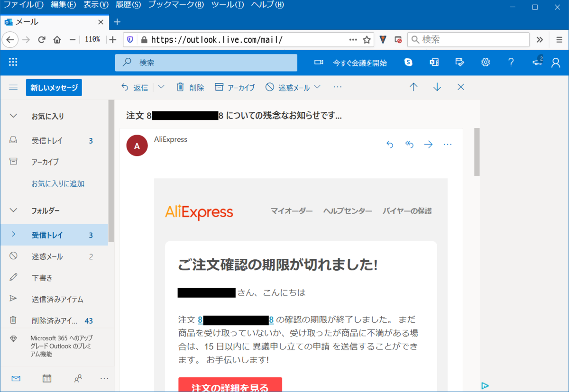Viewport: 569px width, 392px height.
Task: Open Firefox page actions ellipsis
Action: pyautogui.click(x=353, y=40)
